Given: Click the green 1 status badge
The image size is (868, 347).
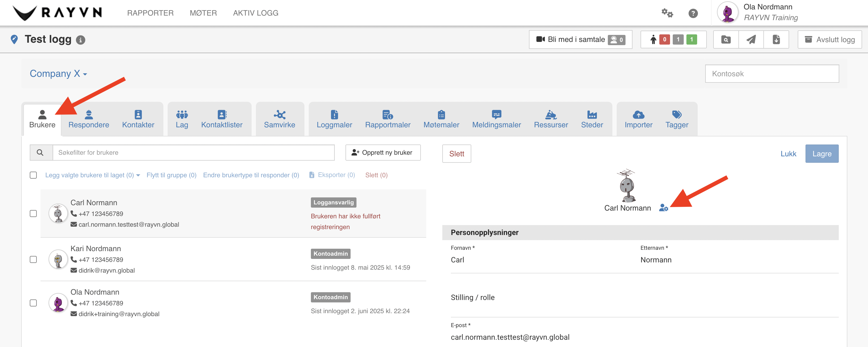Looking at the screenshot, I should (692, 39).
